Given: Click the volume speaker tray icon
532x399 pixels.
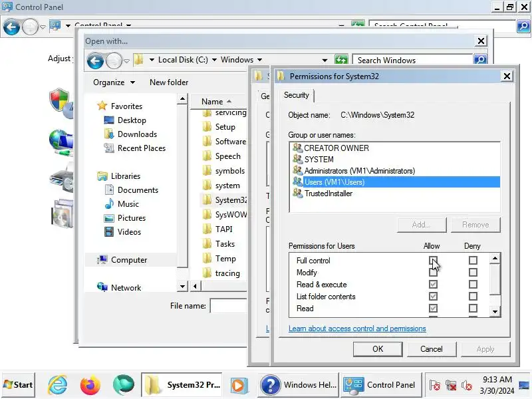Looking at the screenshot, I should [467, 386].
